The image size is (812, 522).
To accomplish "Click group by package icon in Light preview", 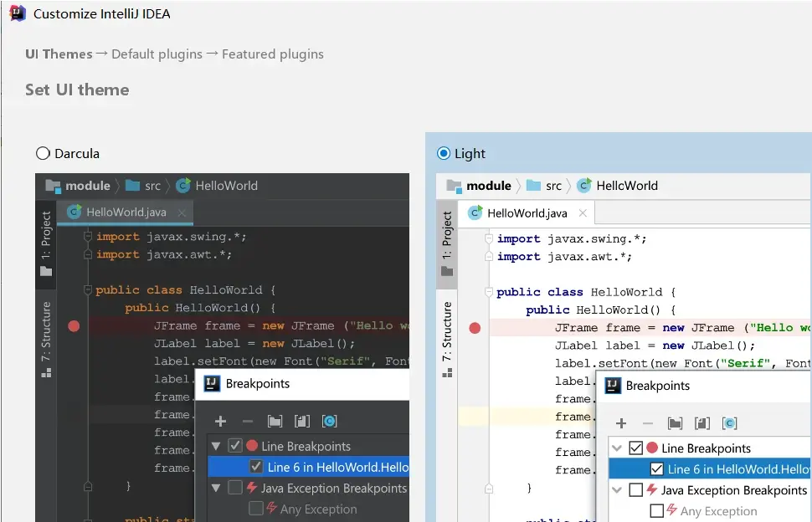I will (x=676, y=423).
